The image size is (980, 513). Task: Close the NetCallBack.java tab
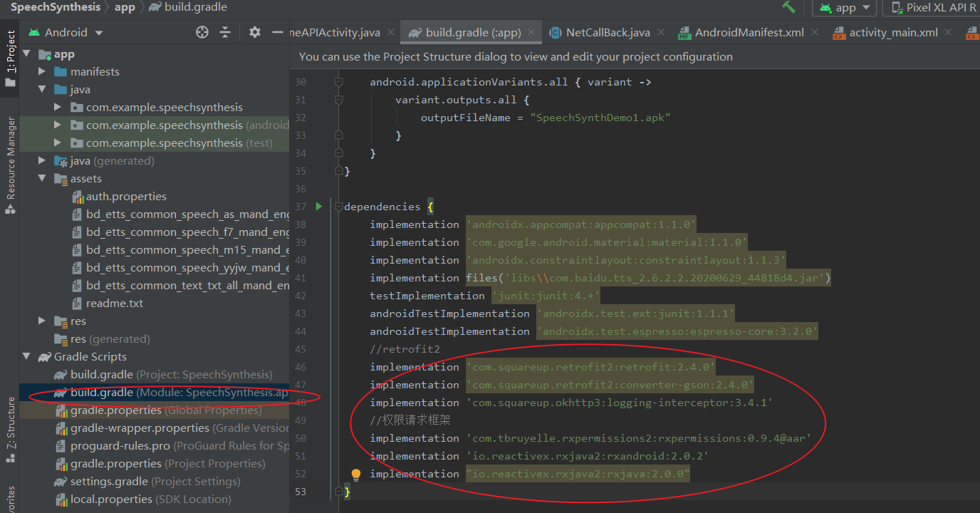click(662, 33)
